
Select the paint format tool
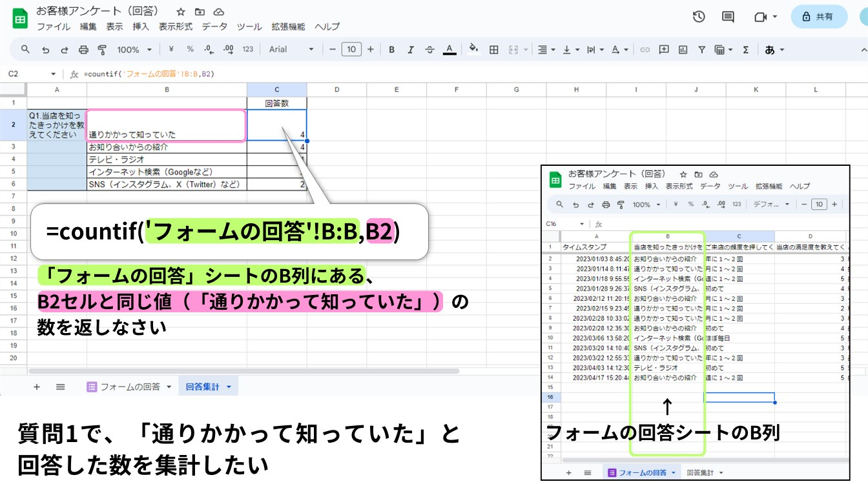pyautogui.click(x=102, y=50)
